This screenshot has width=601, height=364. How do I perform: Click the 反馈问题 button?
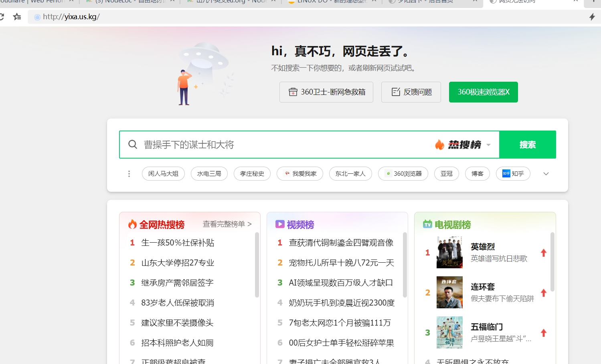click(x=411, y=92)
